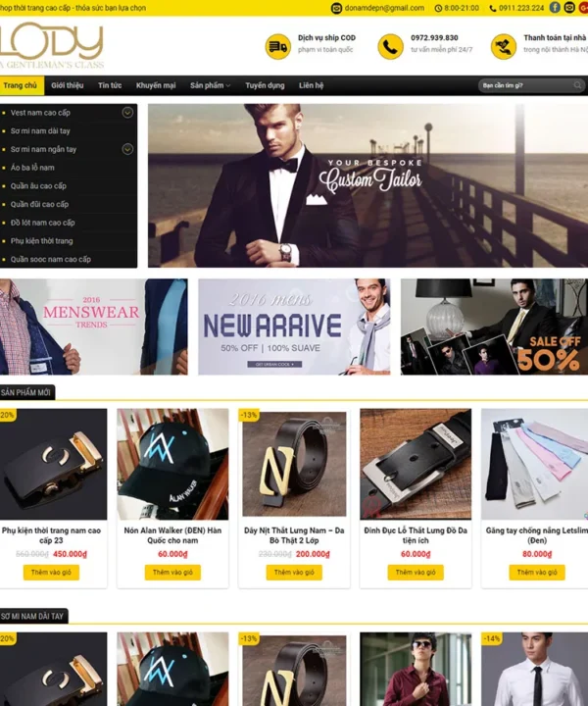
Task: Open the New Arrive promotional banner
Action: (294, 327)
